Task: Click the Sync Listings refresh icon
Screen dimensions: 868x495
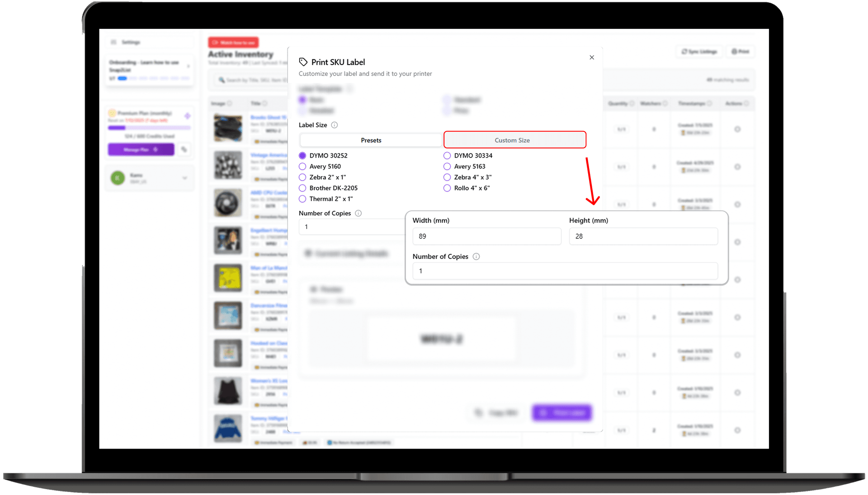Action: click(684, 51)
